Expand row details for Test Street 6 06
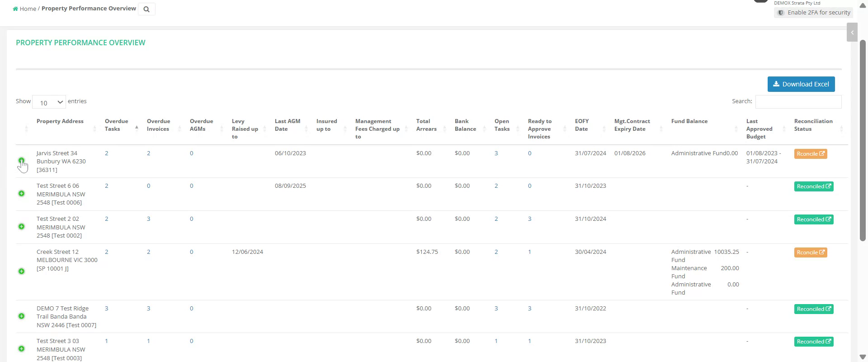Image resolution: width=868 pixels, height=362 pixels. pos(21,194)
